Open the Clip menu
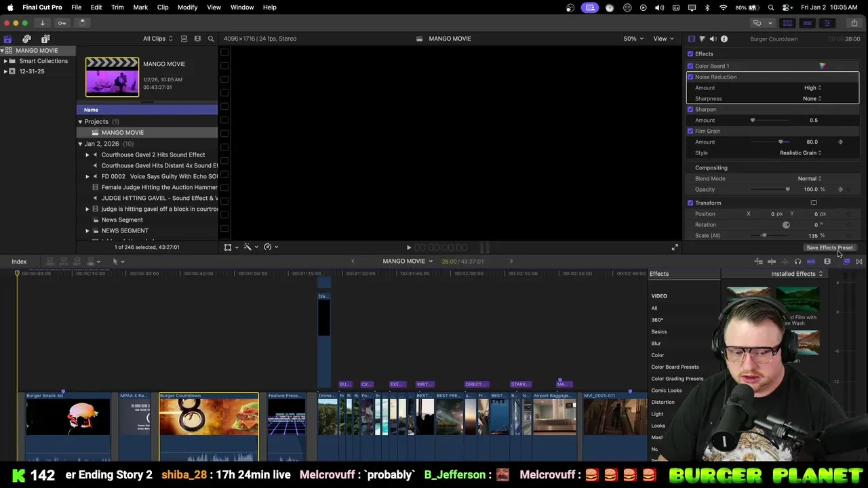This screenshot has width=868, height=488. (163, 7)
